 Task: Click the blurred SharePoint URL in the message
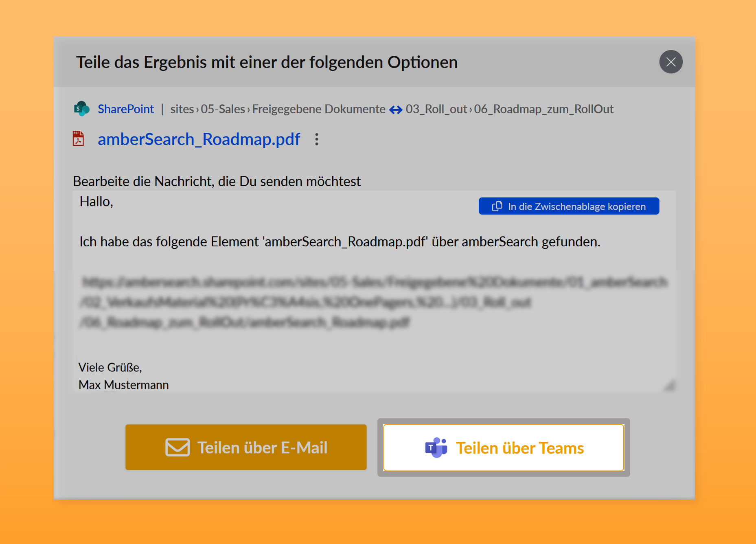pyautogui.click(x=374, y=302)
